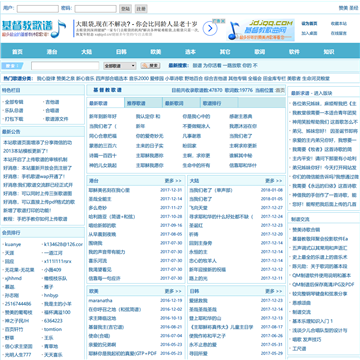Click song 多么奇妙 in the 港台 list

[98, 208]
